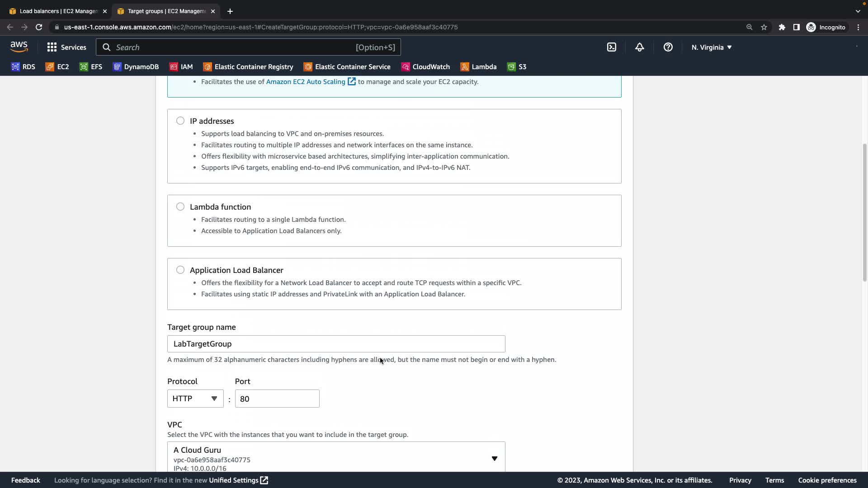The width and height of the screenshot is (868, 488).
Task: Select the IP addresses target type
Action: 180,121
